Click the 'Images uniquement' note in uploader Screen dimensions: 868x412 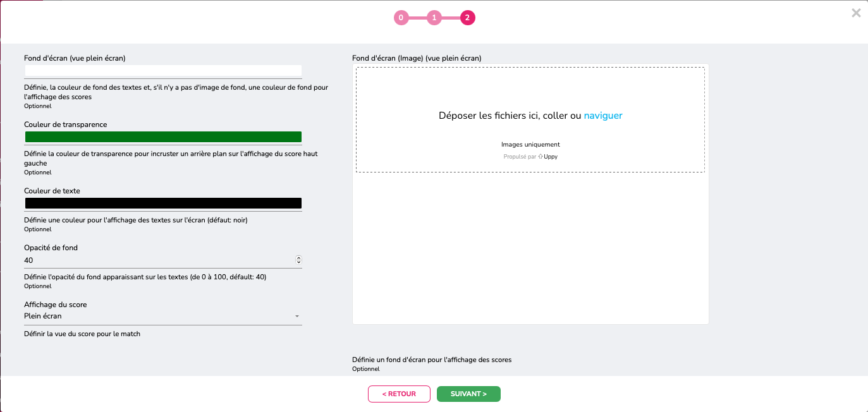pos(530,145)
